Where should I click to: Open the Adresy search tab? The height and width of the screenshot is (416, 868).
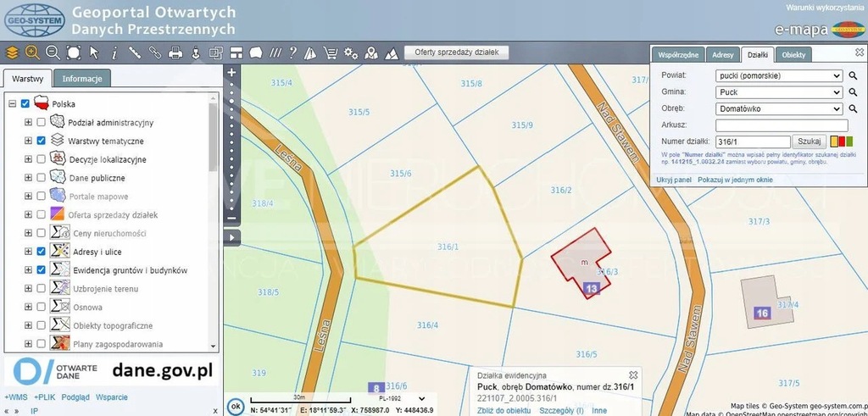[723, 55]
